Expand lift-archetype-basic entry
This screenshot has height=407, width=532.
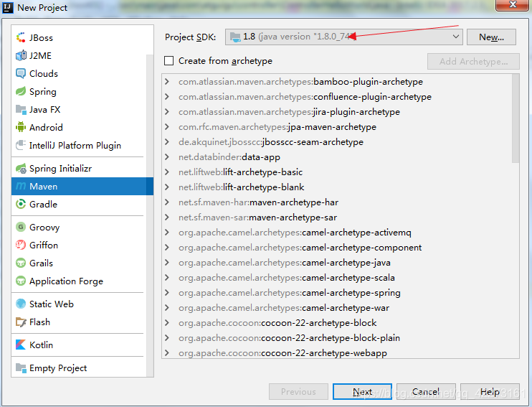(x=167, y=172)
